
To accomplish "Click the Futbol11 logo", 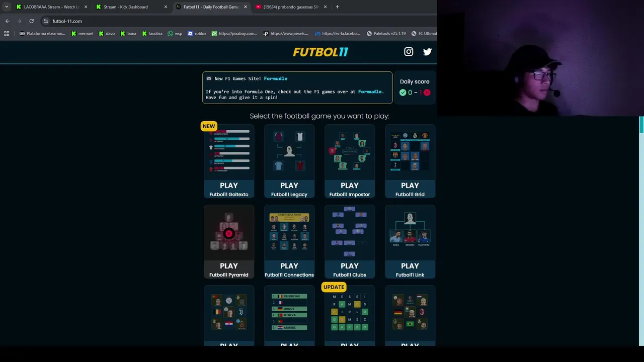I will point(320,52).
